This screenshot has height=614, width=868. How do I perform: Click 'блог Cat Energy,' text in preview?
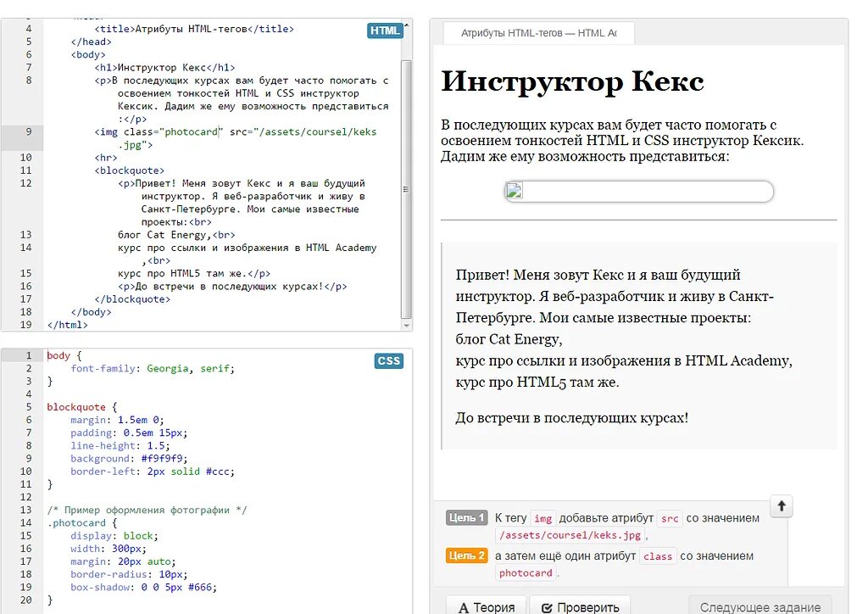[x=509, y=339]
